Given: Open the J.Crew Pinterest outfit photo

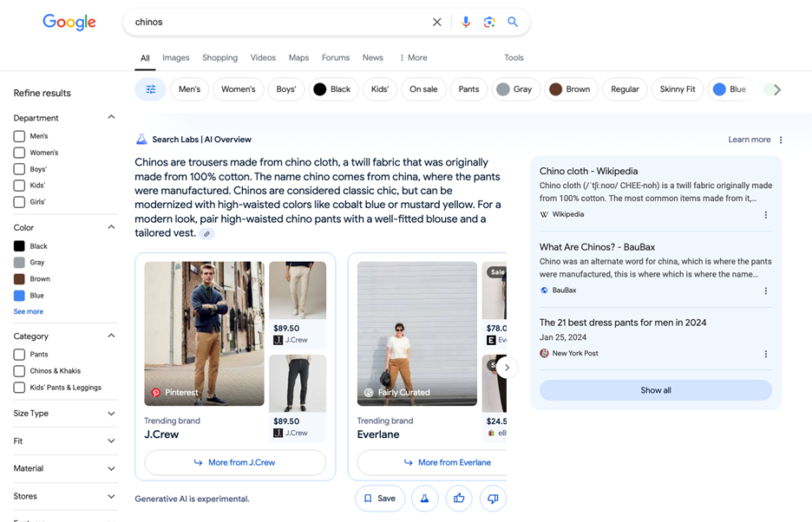Looking at the screenshot, I should [204, 334].
